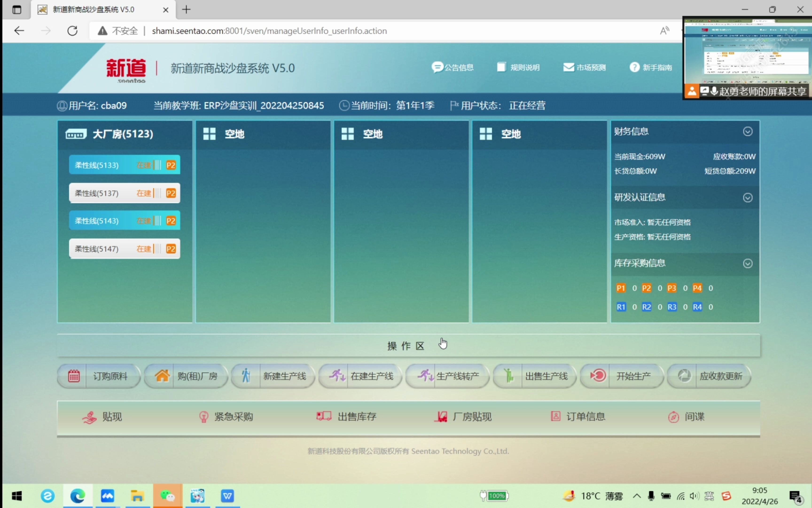Open WPS Writer from the taskbar
The width and height of the screenshot is (812, 508).
point(227,496)
